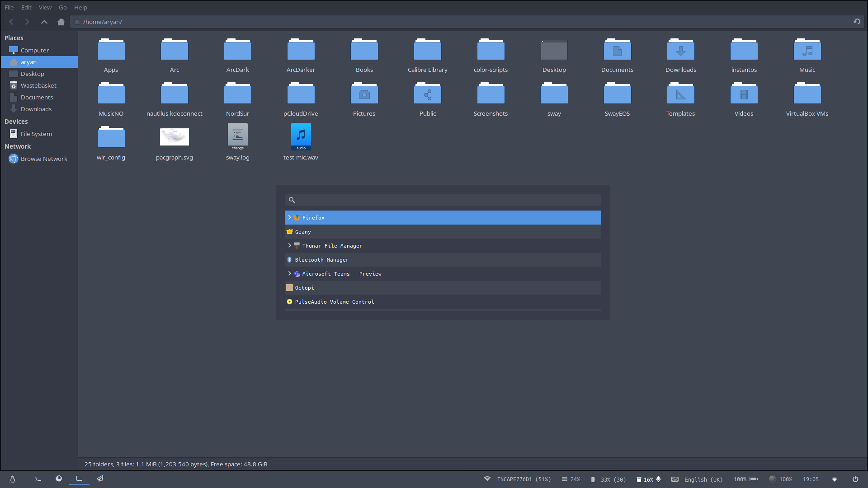This screenshot has width=868, height=488.
Task: Click the View menu in menu bar
Action: (x=45, y=7)
